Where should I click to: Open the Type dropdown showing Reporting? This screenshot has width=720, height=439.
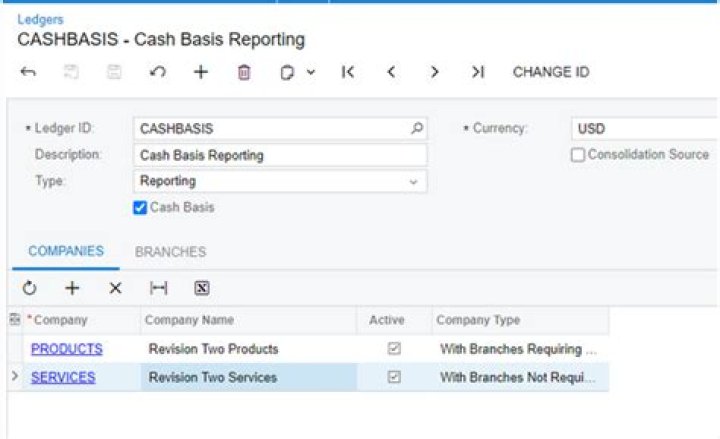pyautogui.click(x=413, y=182)
